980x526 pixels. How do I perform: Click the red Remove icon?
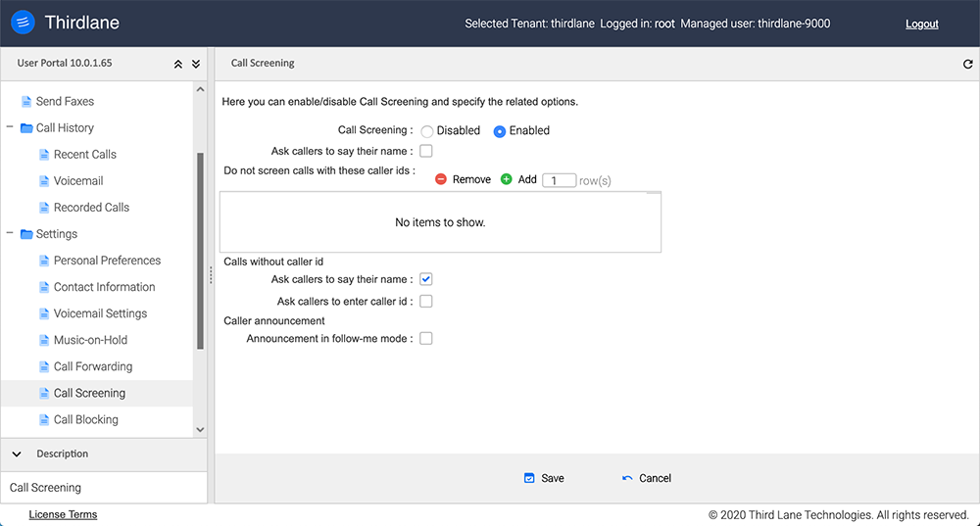[x=441, y=179]
